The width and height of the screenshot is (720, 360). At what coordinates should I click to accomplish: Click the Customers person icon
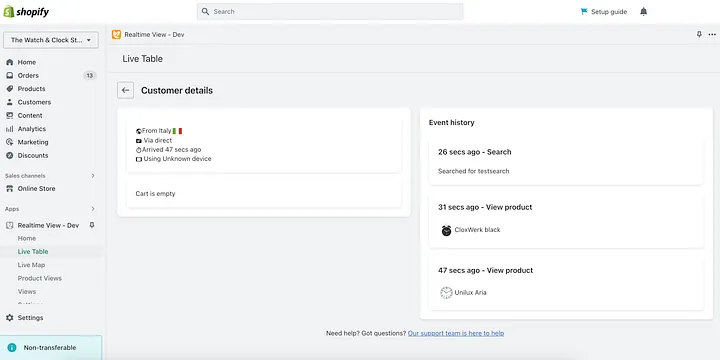[x=10, y=102]
